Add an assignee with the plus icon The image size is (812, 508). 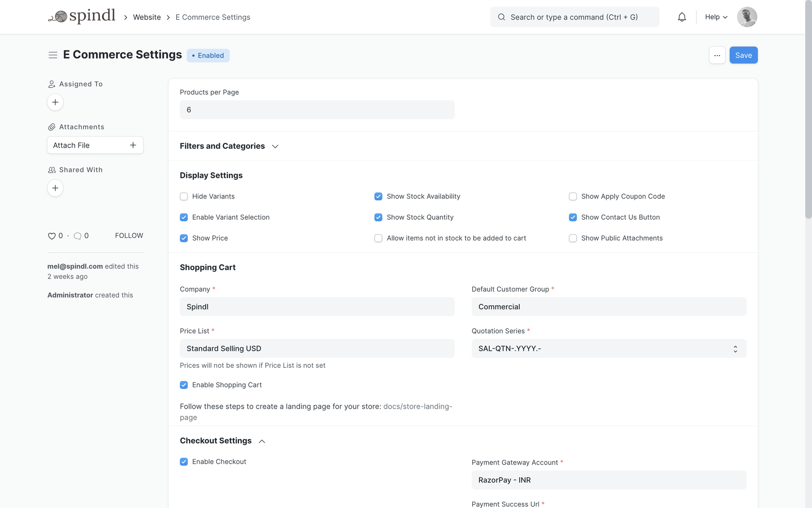pos(55,102)
